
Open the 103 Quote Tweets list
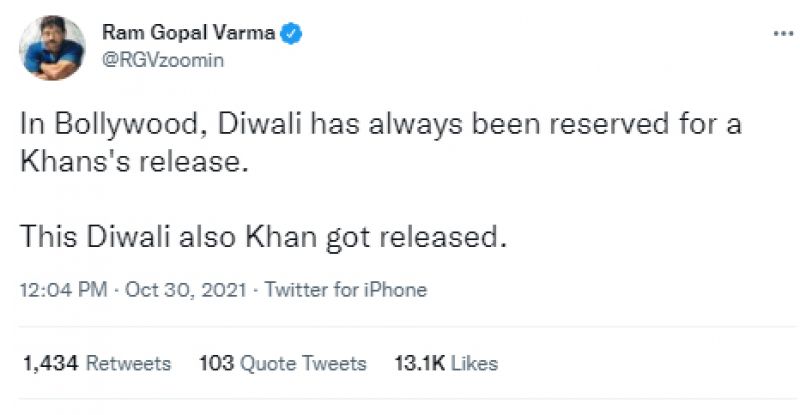click(x=283, y=363)
